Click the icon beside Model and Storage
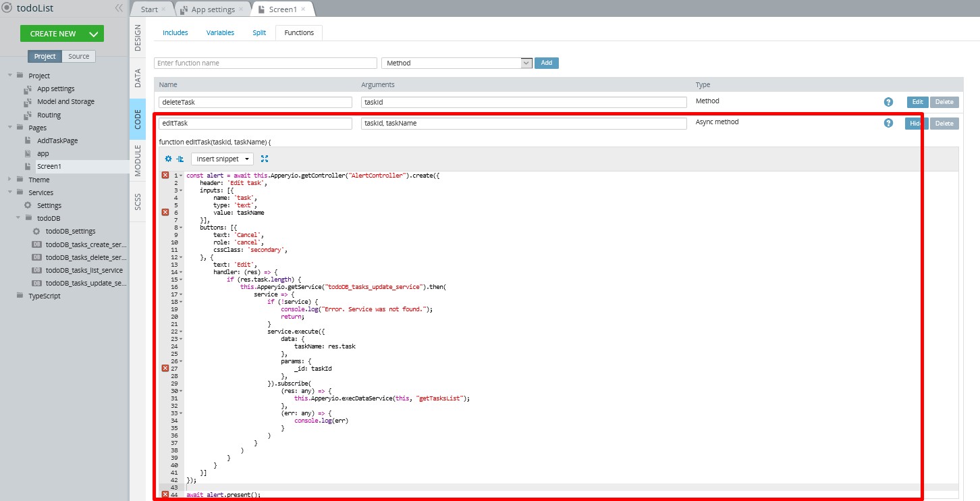This screenshot has height=501, width=980. [x=28, y=102]
